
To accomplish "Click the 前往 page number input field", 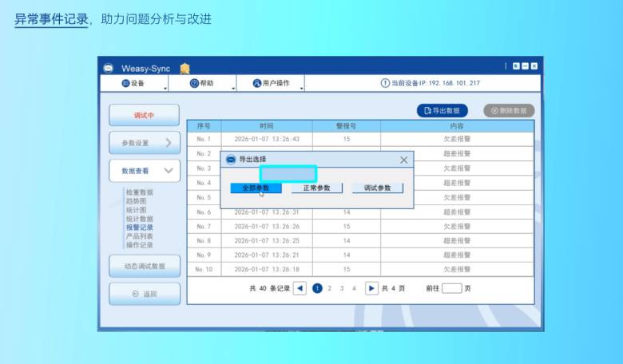I will pyautogui.click(x=451, y=288).
